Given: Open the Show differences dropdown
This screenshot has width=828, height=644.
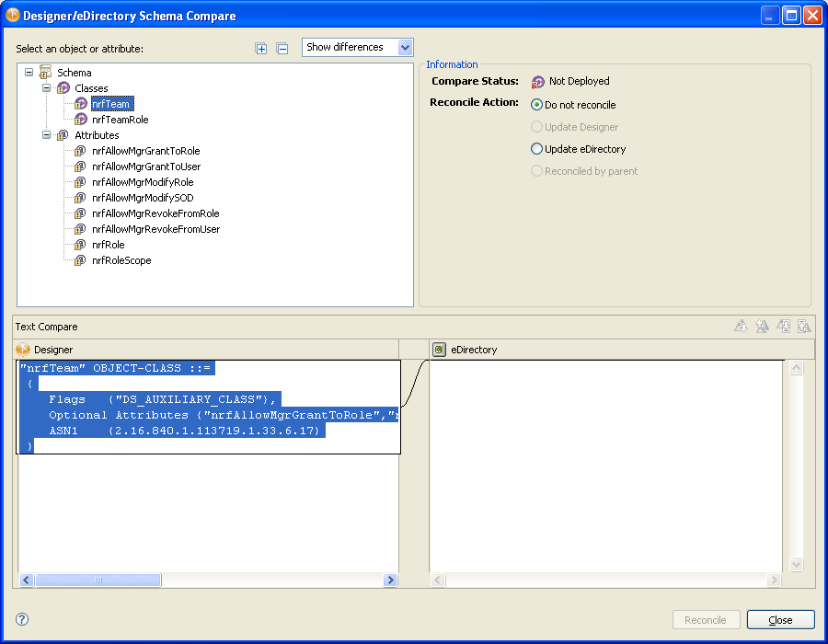Looking at the screenshot, I should point(358,47).
